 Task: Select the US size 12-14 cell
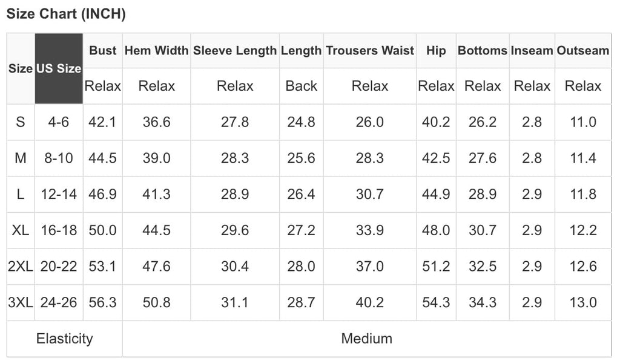click(x=59, y=195)
